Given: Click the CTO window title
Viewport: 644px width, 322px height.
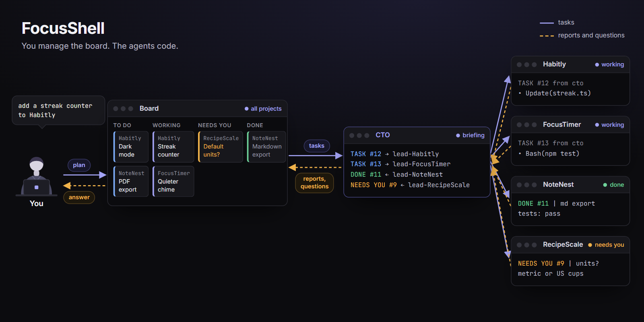Looking at the screenshot, I should pyautogui.click(x=382, y=135).
